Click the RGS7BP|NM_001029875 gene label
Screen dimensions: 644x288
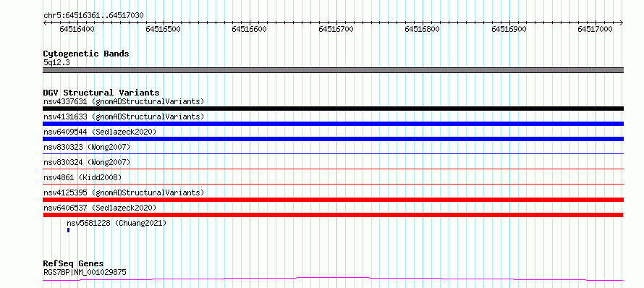[85, 272]
